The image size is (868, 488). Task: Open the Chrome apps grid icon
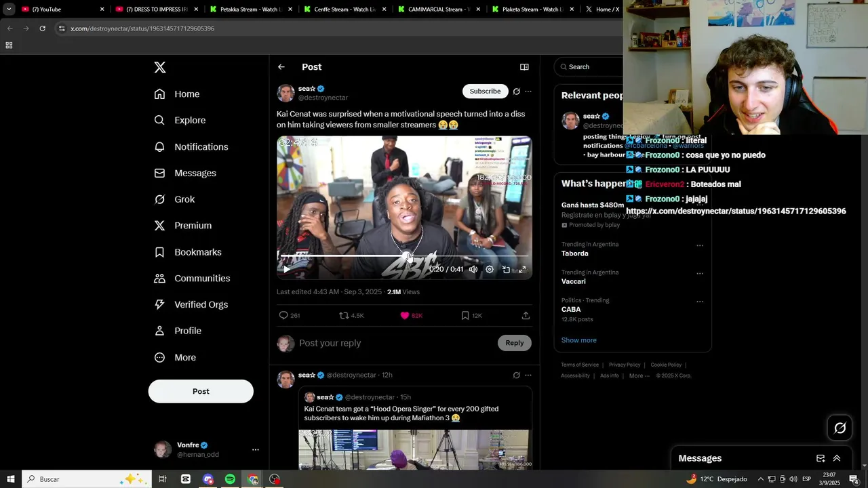tap(9, 45)
